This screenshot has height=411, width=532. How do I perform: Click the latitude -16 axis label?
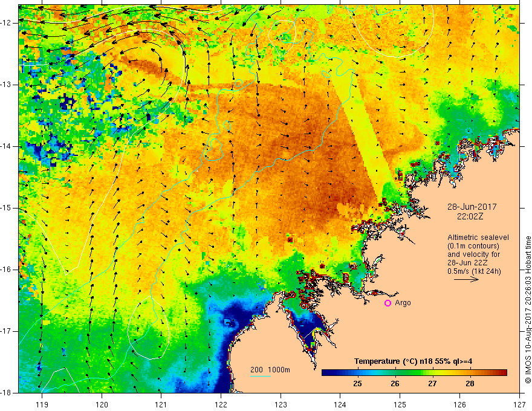pos(6,270)
